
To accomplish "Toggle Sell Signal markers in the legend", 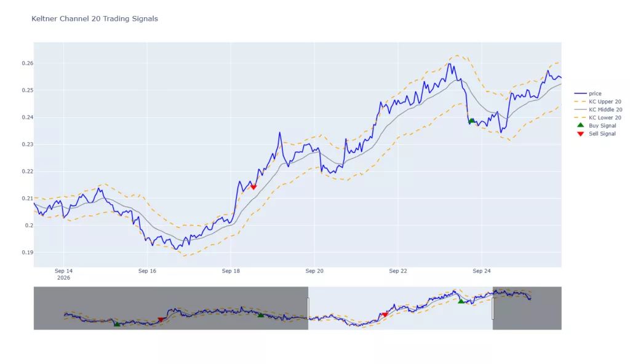I will point(597,133).
